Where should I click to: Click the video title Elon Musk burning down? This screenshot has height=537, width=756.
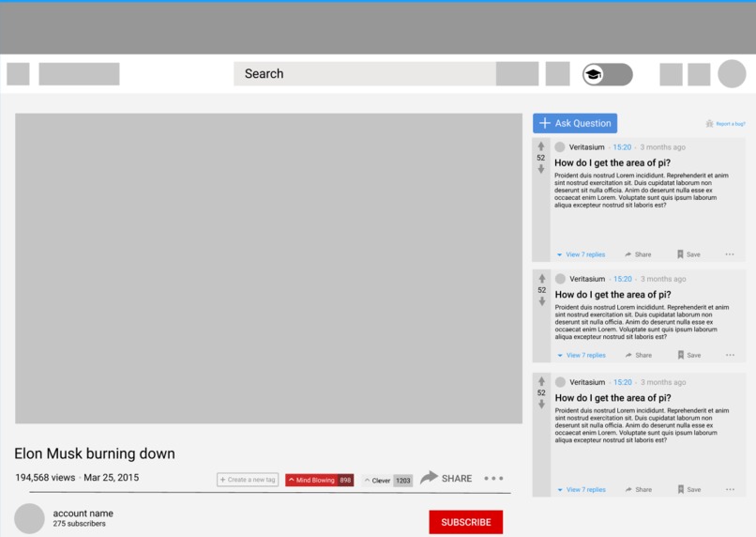(95, 453)
